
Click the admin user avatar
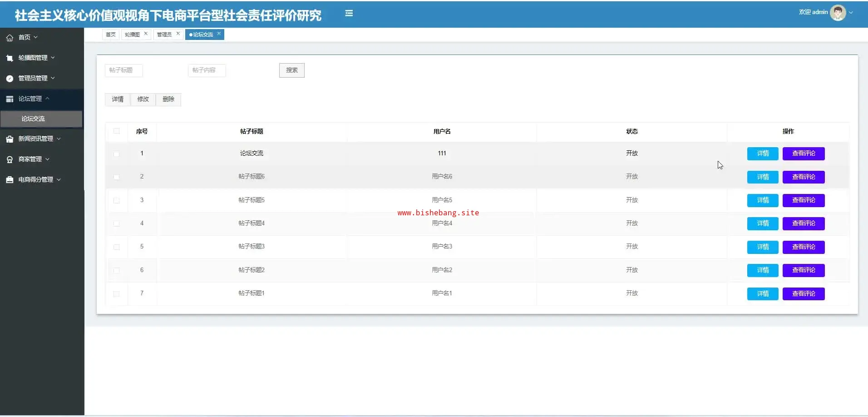(x=838, y=13)
